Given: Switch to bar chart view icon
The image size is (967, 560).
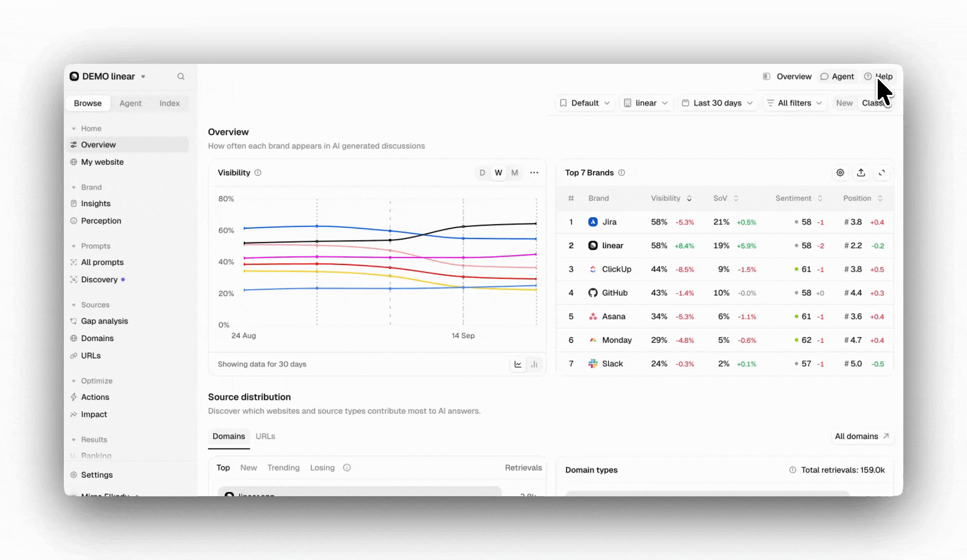Looking at the screenshot, I should click(x=534, y=364).
